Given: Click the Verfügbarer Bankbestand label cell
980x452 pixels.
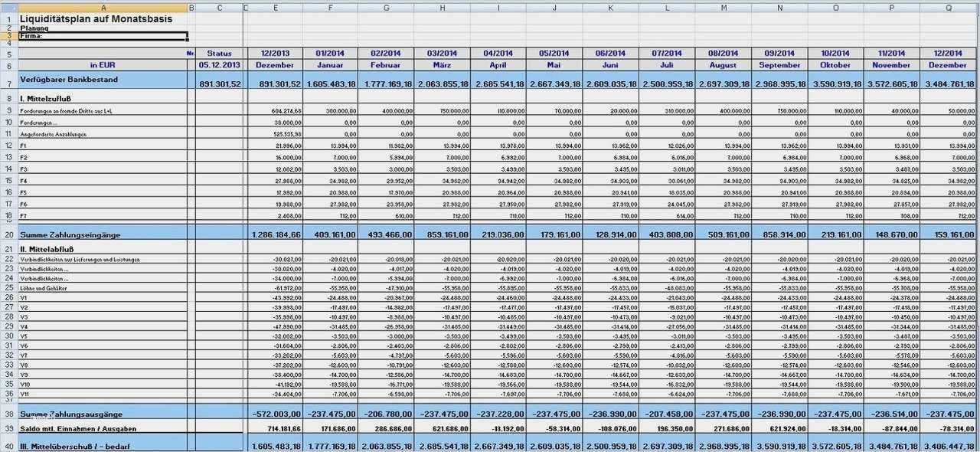Looking at the screenshot, I should tap(103, 80).
